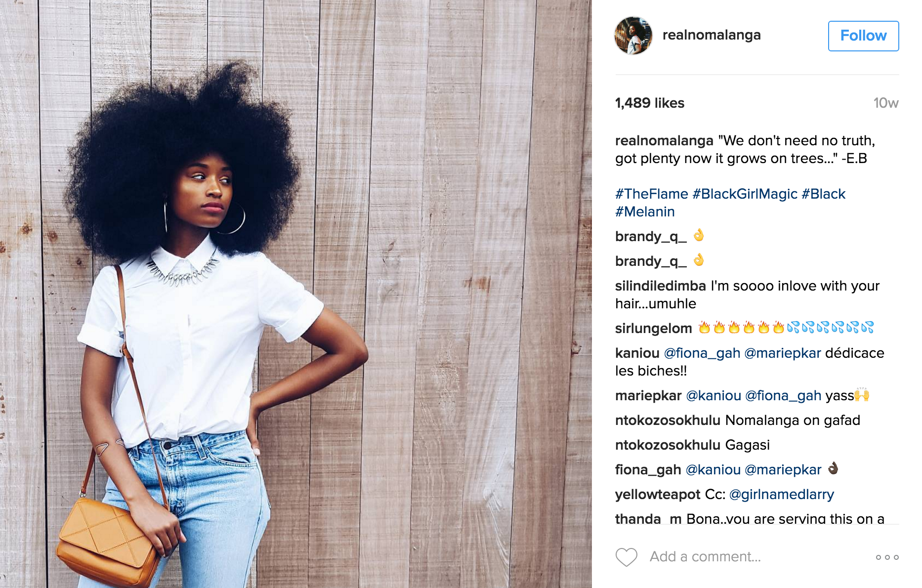The height and width of the screenshot is (588, 922).
Task: Follow the realnomalanga account
Action: pyautogui.click(x=863, y=36)
